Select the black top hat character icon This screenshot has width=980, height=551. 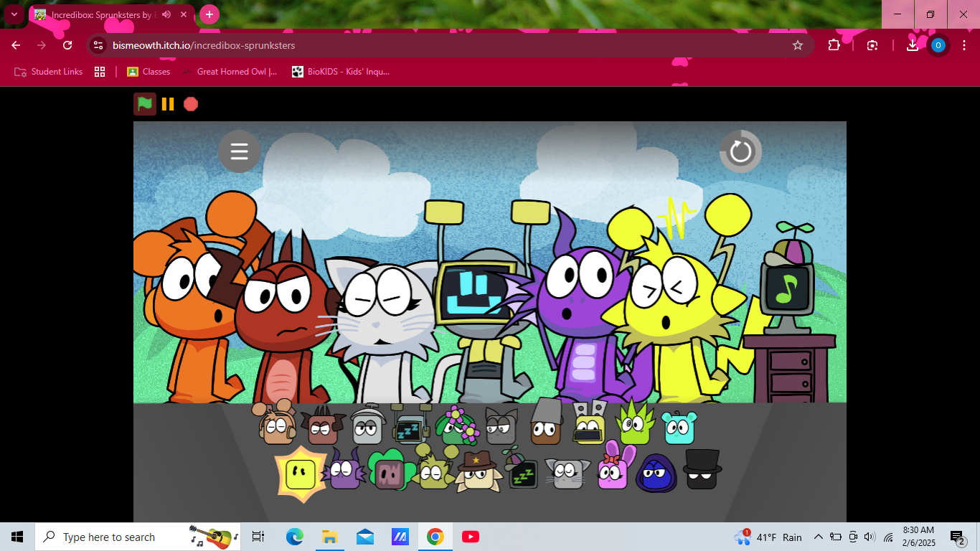point(702,470)
